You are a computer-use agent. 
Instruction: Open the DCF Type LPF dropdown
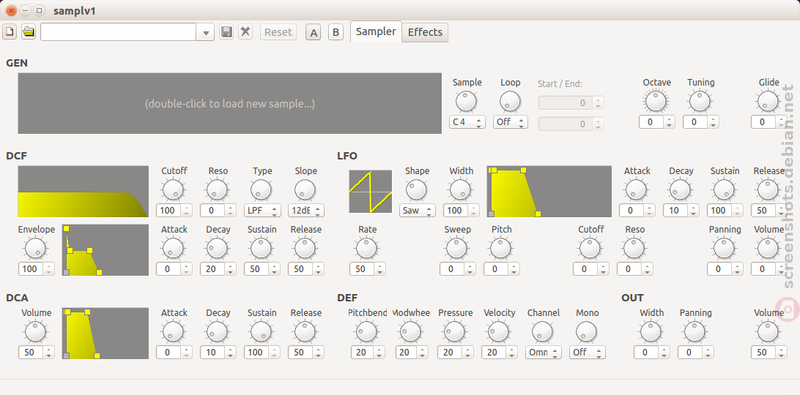262,210
